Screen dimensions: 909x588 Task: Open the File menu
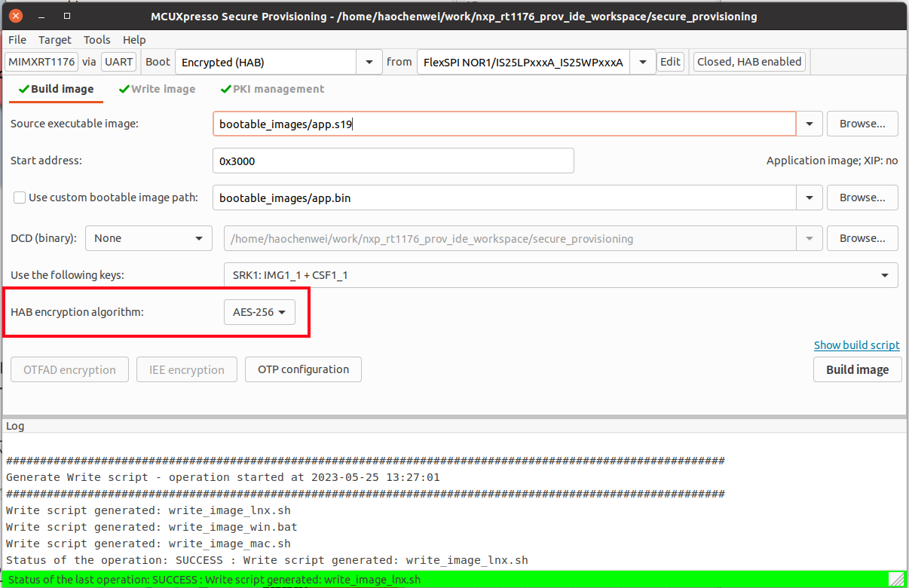17,40
